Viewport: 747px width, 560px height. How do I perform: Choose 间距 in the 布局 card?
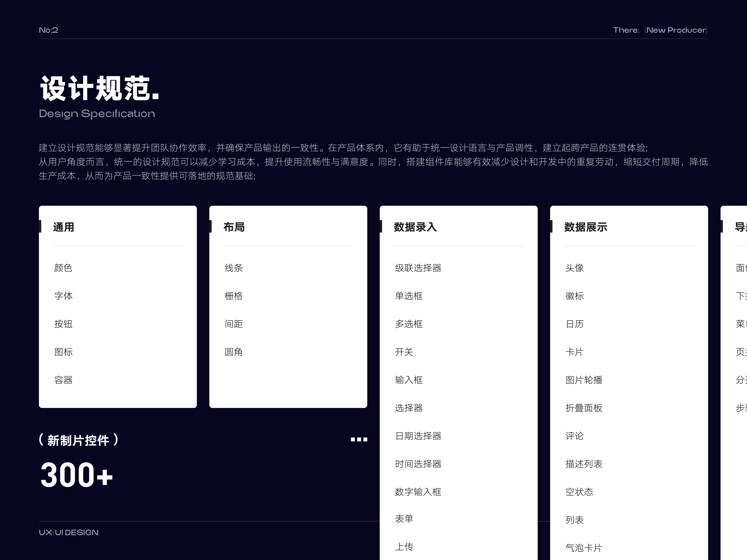coord(234,324)
